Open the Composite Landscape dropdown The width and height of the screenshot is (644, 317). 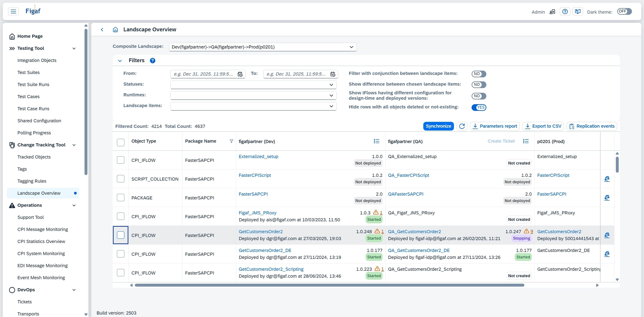click(x=263, y=47)
